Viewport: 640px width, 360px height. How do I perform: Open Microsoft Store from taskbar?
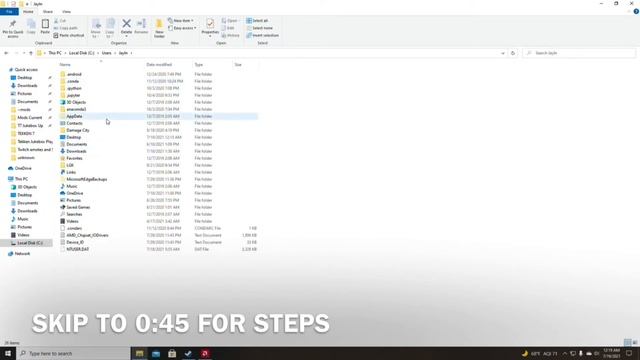point(172,353)
